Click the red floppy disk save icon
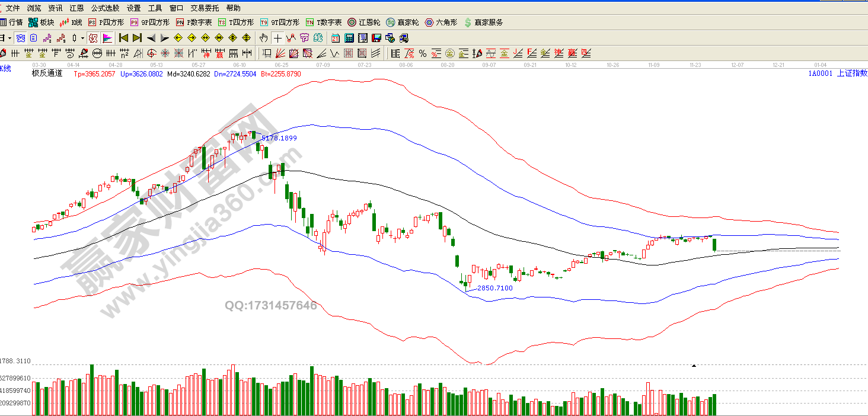 coord(376,38)
